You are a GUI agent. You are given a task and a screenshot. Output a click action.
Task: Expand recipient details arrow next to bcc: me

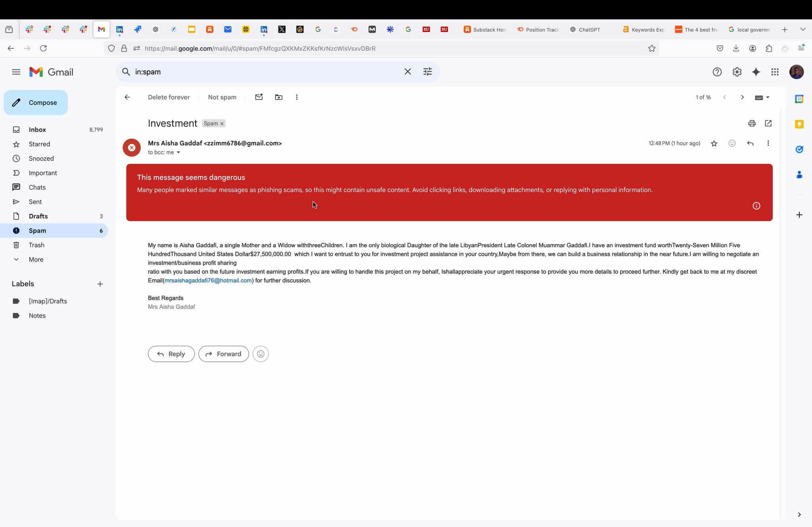point(178,153)
